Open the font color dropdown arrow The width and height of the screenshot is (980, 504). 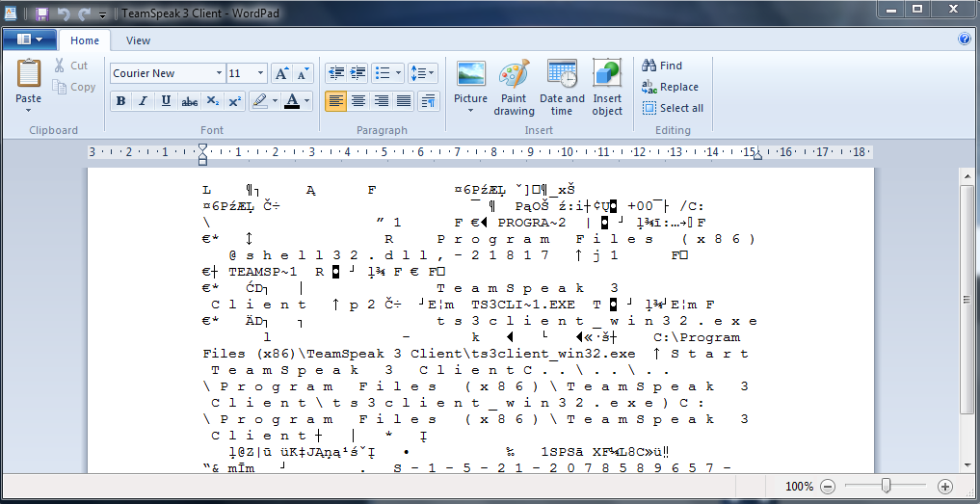tap(306, 101)
